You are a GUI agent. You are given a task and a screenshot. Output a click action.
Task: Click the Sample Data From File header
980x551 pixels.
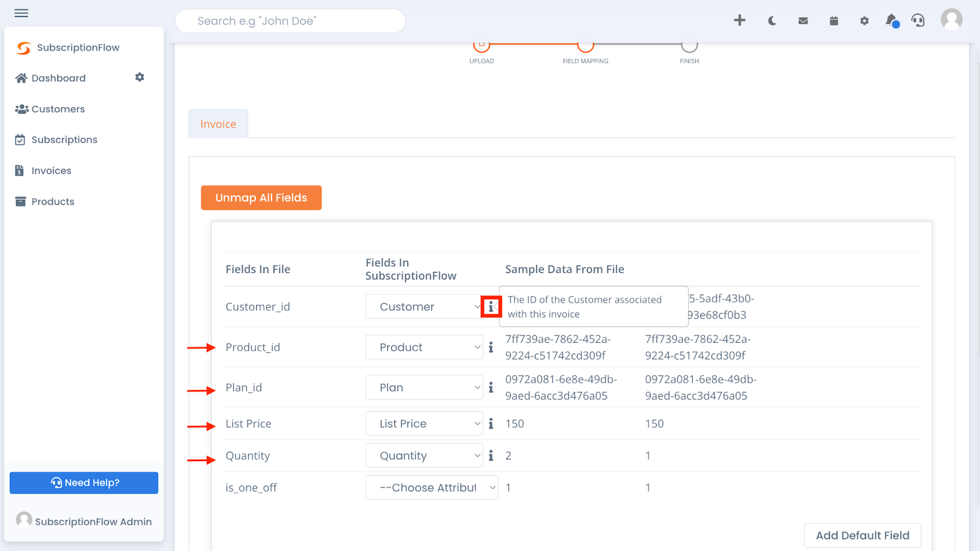point(565,269)
